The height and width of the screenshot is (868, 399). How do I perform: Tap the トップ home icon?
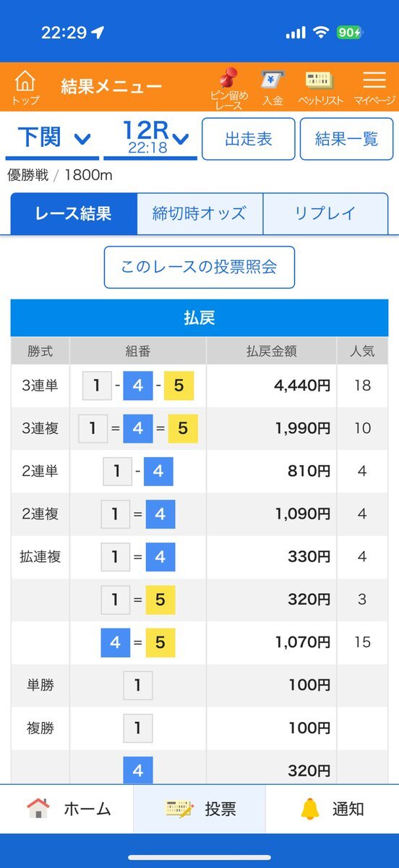pos(25,81)
